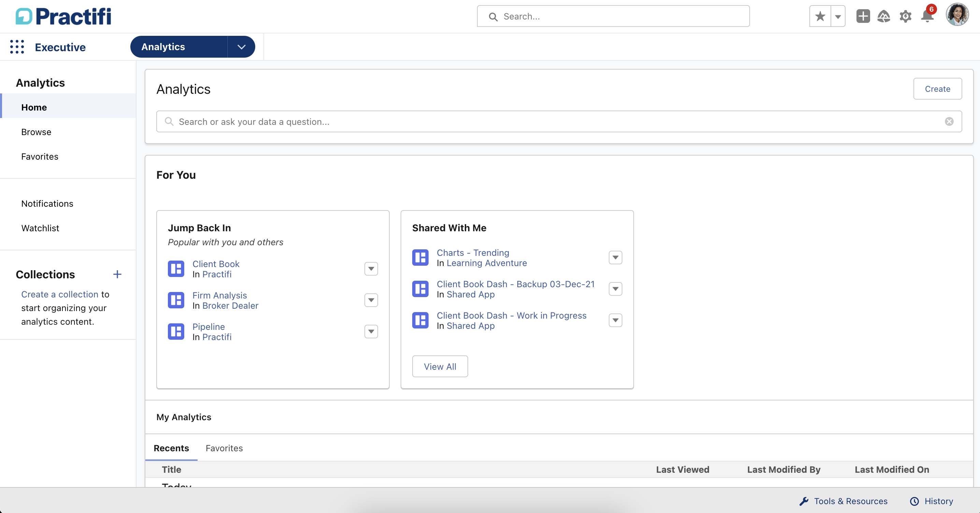Click the Executive app name
The image size is (980, 513).
(x=60, y=47)
